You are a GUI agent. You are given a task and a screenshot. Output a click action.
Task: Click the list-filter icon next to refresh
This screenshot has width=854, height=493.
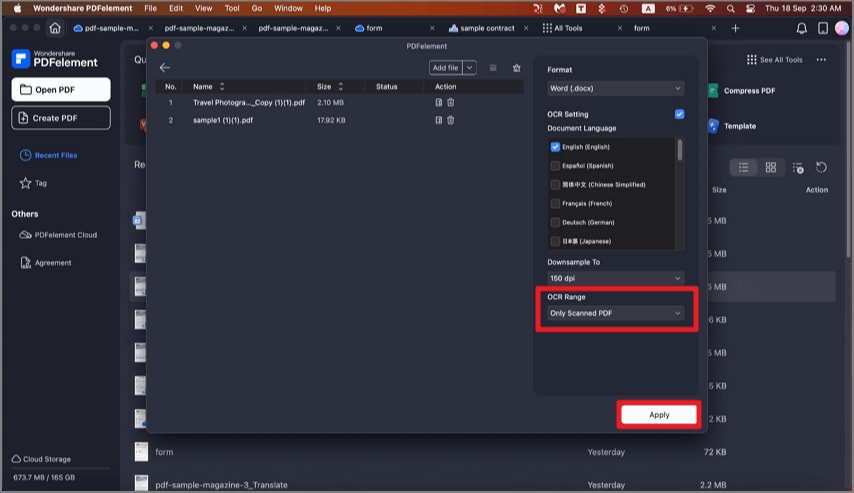pos(798,168)
